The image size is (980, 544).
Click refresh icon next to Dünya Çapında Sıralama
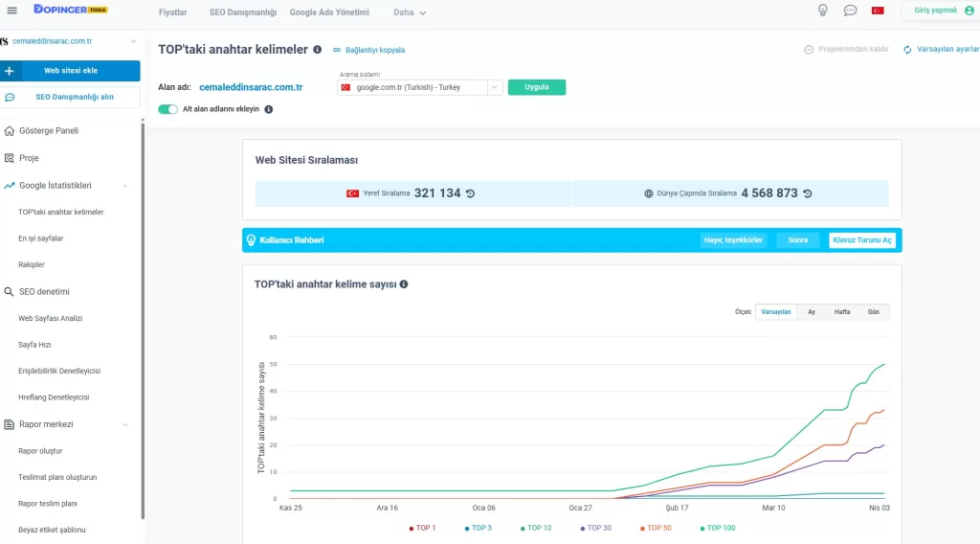pyautogui.click(x=807, y=193)
